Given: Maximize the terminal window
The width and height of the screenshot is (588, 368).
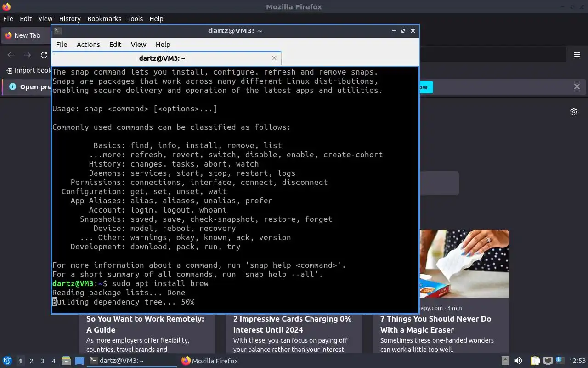Looking at the screenshot, I should tap(403, 31).
